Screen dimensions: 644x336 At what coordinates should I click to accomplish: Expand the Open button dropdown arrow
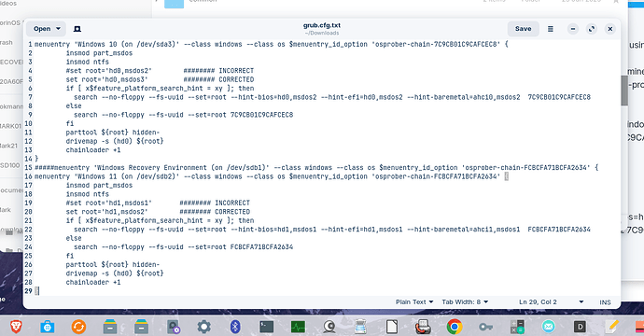[58, 29]
